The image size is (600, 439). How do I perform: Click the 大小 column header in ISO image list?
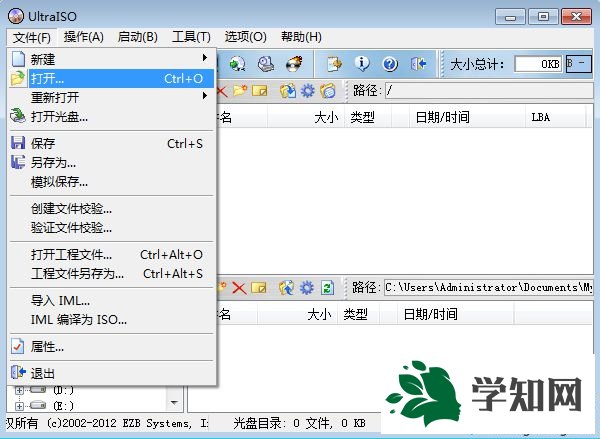pyautogui.click(x=306, y=117)
